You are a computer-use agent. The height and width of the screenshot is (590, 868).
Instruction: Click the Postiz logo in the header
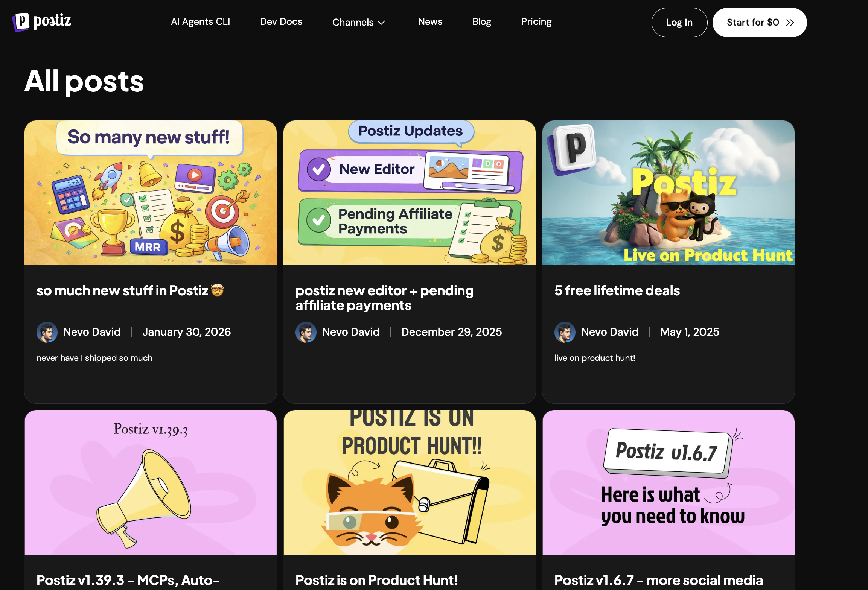[x=42, y=21]
